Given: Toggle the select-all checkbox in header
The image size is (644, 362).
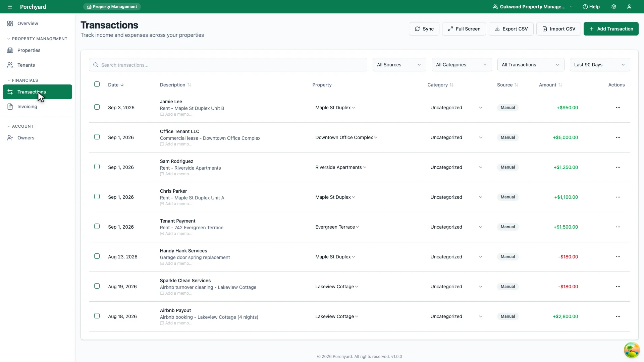Looking at the screenshot, I should tap(97, 84).
